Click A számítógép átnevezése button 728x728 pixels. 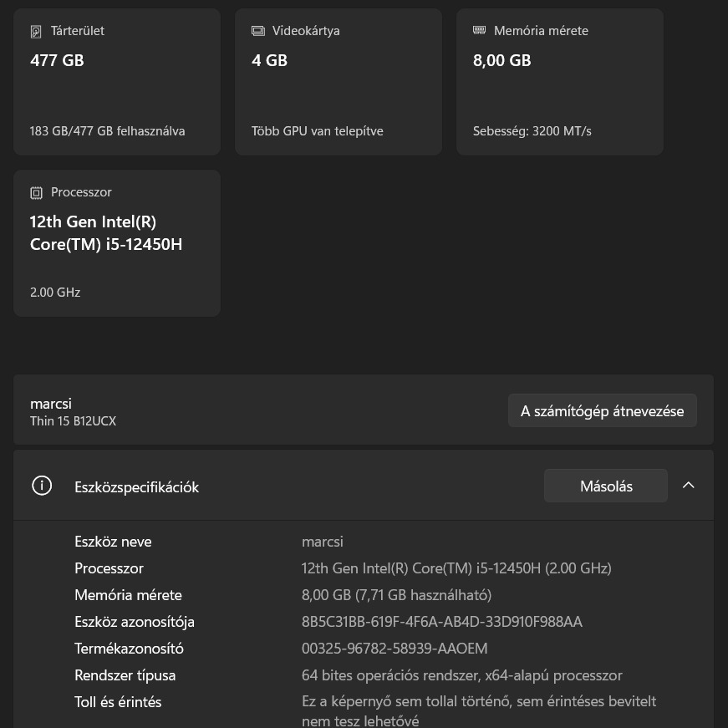click(x=602, y=411)
